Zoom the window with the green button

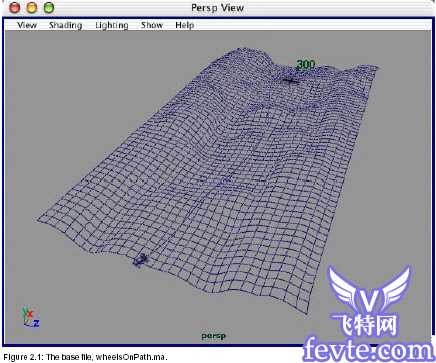[49, 7]
